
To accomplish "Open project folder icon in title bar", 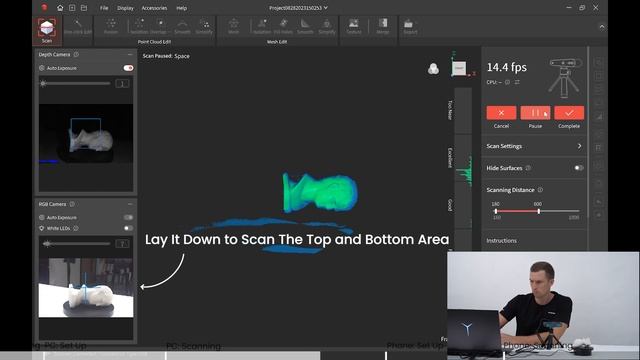I will (84, 8).
